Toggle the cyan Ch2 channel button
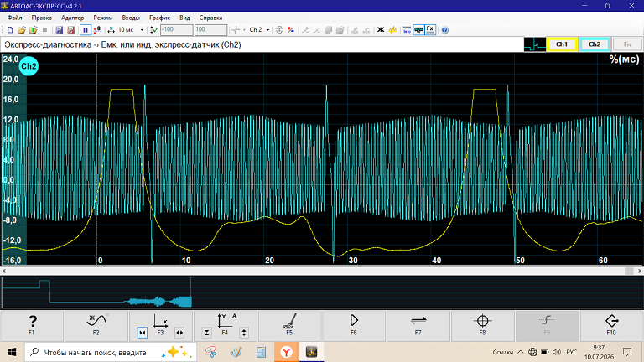 595,44
